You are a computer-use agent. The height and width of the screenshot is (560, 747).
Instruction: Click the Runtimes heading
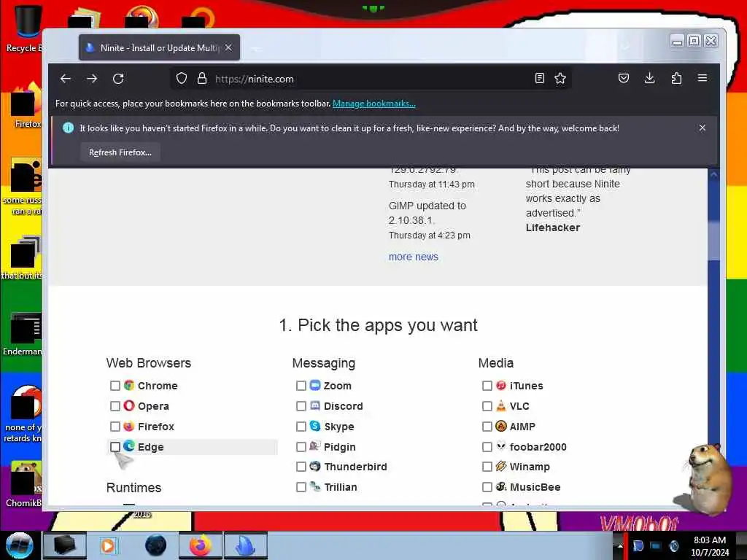[x=134, y=488]
